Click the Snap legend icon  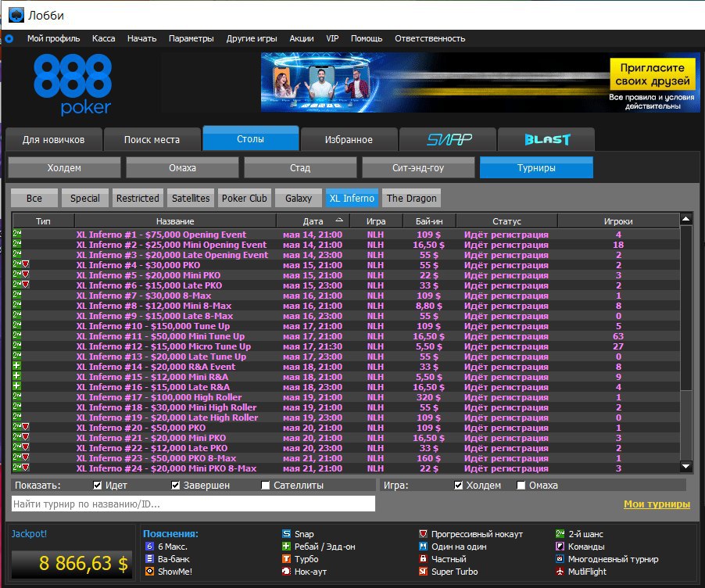click(286, 533)
